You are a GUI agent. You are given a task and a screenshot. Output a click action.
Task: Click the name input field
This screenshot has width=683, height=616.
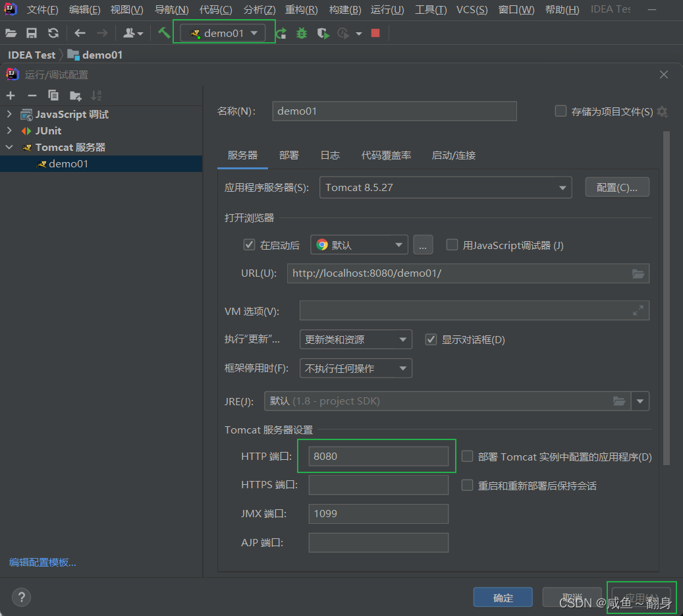click(x=395, y=111)
